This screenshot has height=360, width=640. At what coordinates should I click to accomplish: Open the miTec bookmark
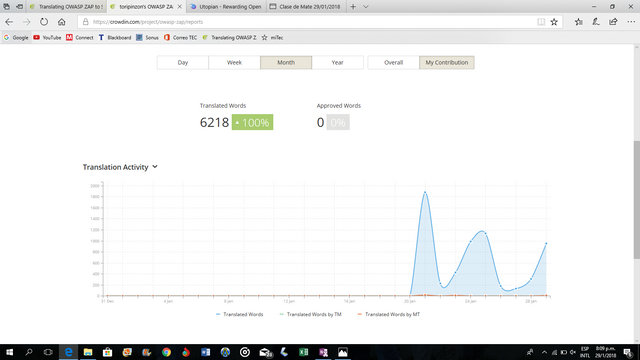tap(272, 38)
